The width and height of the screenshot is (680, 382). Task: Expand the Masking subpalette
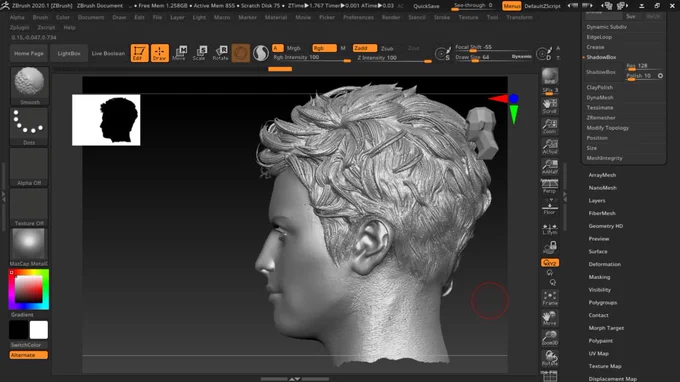(x=599, y=277)
